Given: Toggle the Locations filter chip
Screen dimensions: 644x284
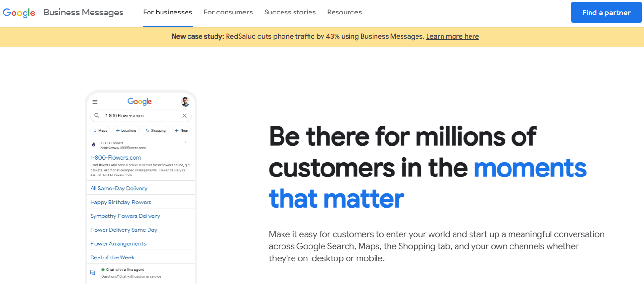Looking at the screenshot, I should tap(126, 130).
